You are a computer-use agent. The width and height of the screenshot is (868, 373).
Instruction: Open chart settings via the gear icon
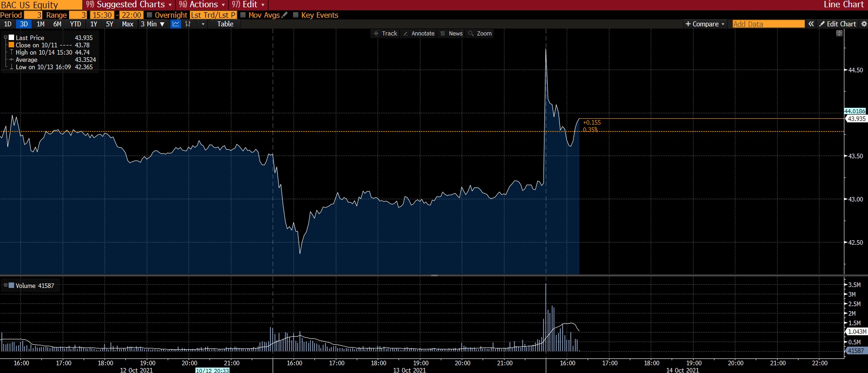(x=864, y=24)
